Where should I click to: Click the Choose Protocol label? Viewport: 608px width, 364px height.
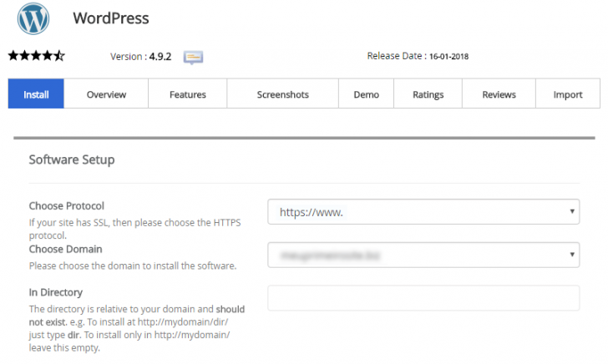67,206
